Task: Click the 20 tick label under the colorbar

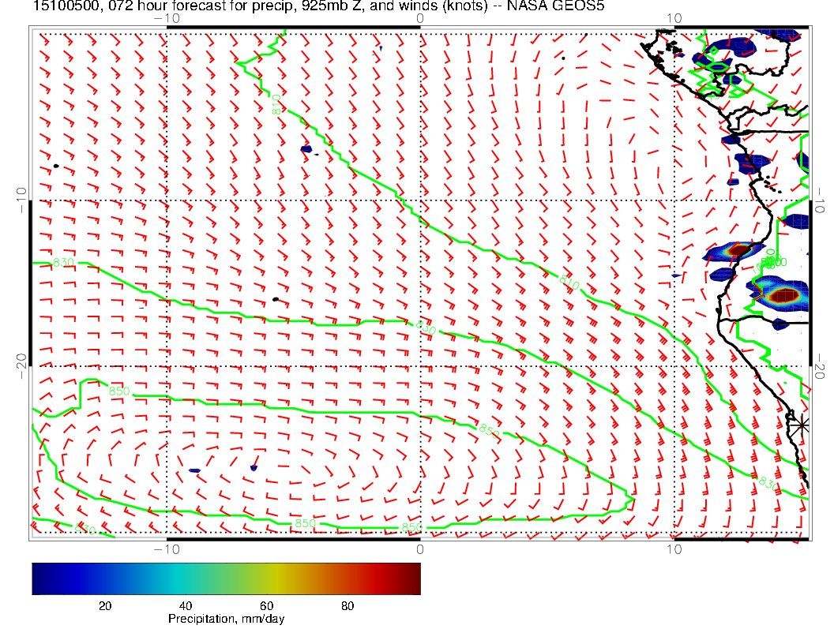Action: [x=104, y=606]
